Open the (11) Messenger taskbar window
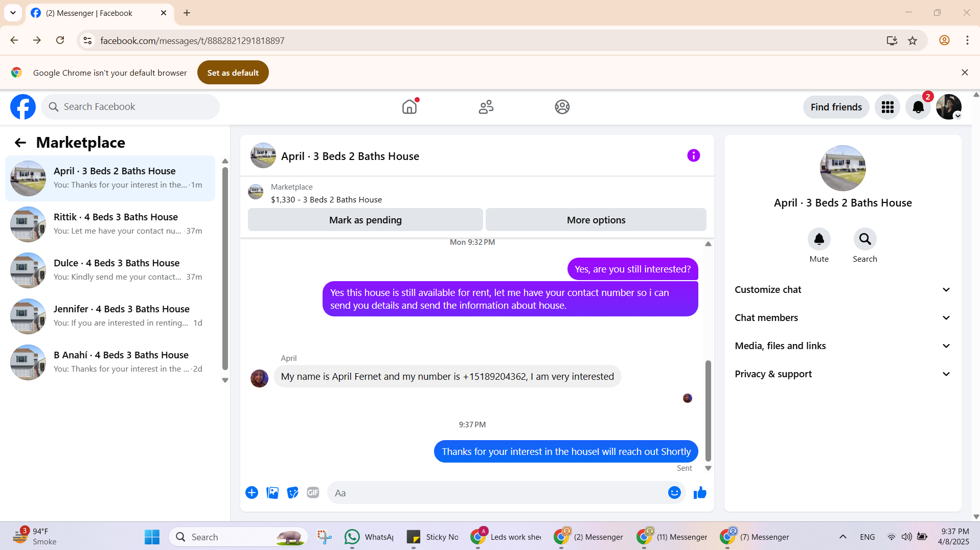The image size is (980, 550). coord(672,537)
